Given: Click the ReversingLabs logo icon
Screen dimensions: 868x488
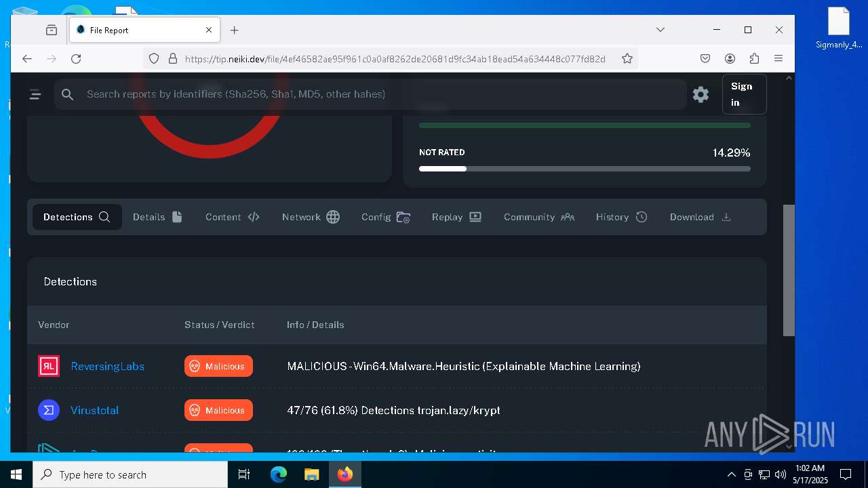Looking at the screenshot, I should click(x=49, y=366).
